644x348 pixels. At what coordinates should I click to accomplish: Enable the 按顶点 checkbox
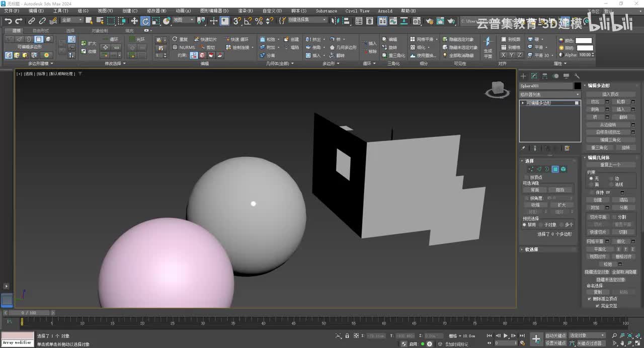point(527,177)
